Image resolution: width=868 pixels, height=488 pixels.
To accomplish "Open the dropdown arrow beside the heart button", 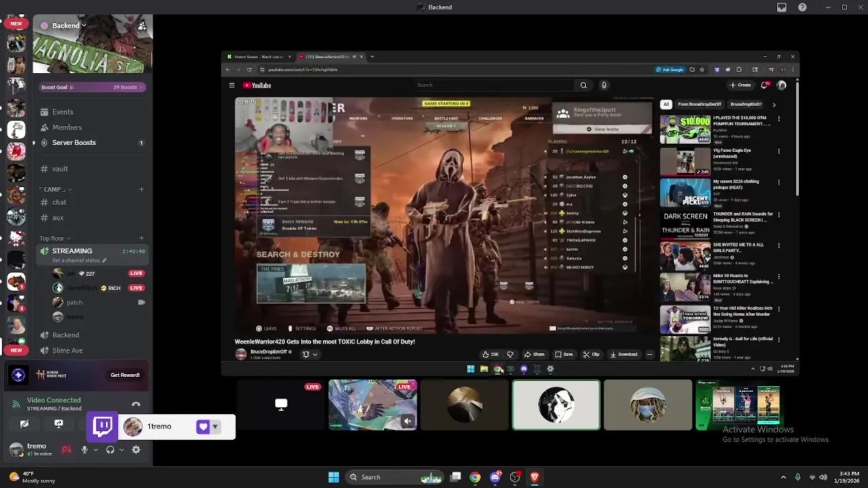I will coord(215,427).
